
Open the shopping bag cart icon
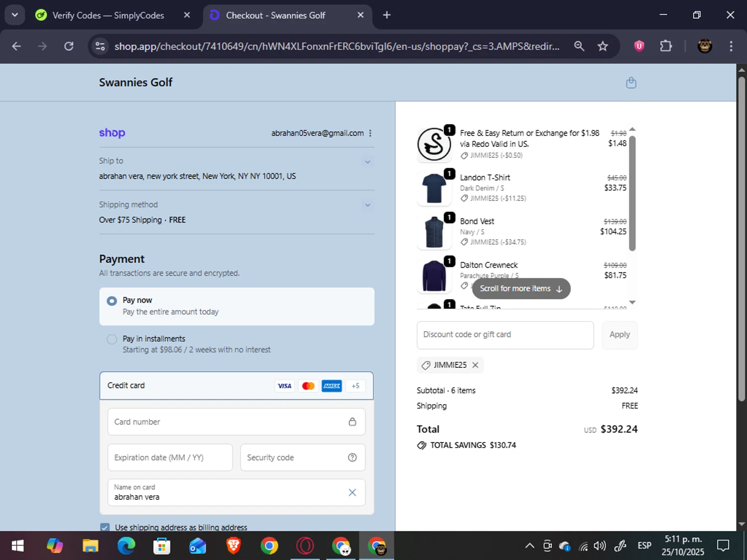pos(631,83)
